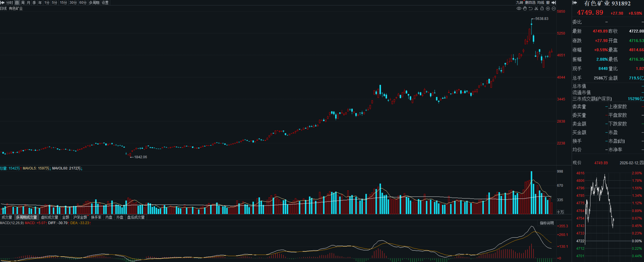Viewport: 644px width, 262px height.
Task: Zoom out chart with minus icon
Action: [x=554, y=8]
